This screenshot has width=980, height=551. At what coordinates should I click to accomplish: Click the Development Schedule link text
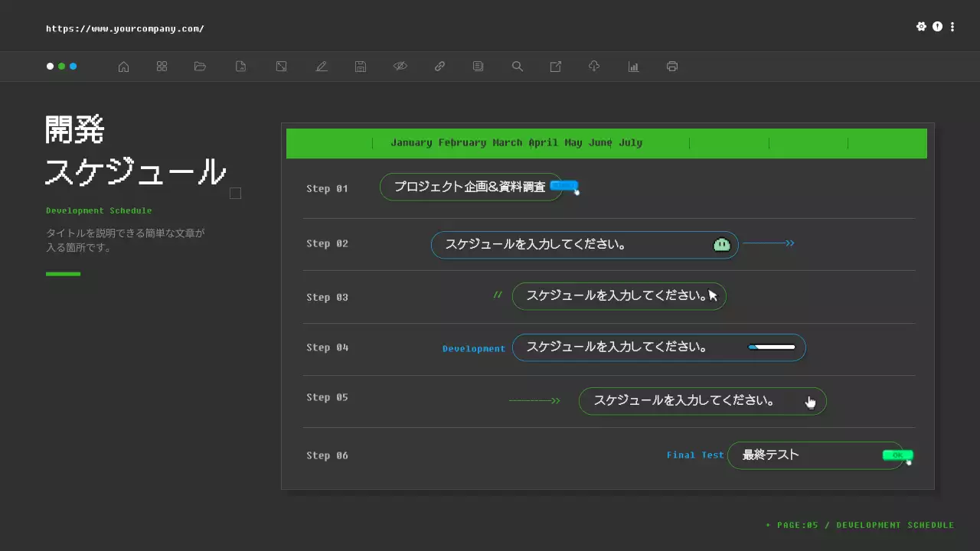pyautogui.click(x=99, y=210)
